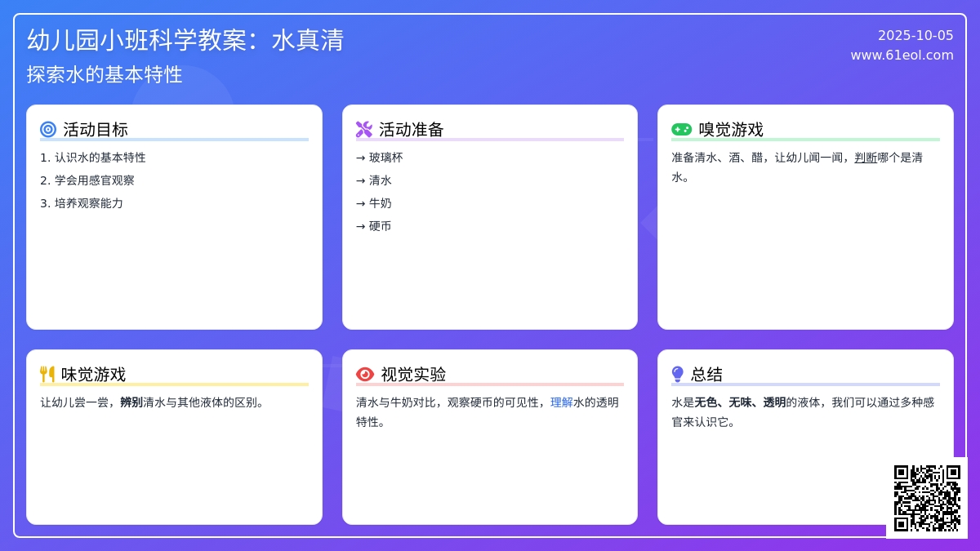Click the underlined 判断 text
The height and width of the screenshot is (551, 980).
click(866, 158)
